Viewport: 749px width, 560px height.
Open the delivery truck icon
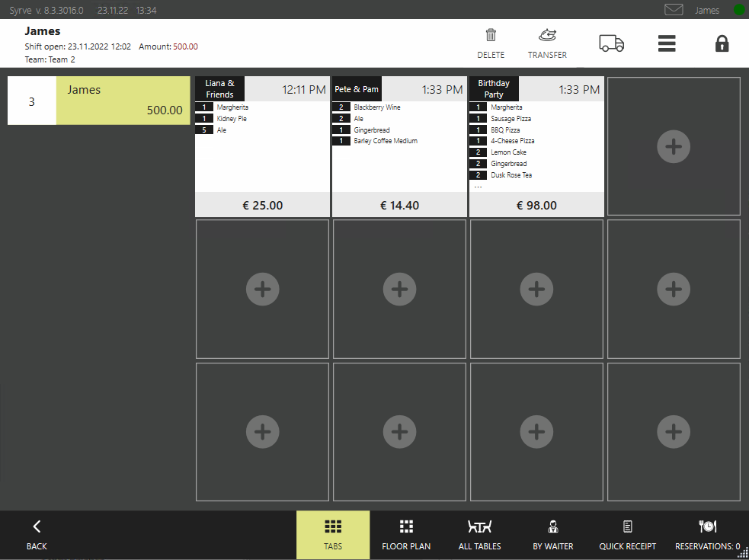point(611,43)
